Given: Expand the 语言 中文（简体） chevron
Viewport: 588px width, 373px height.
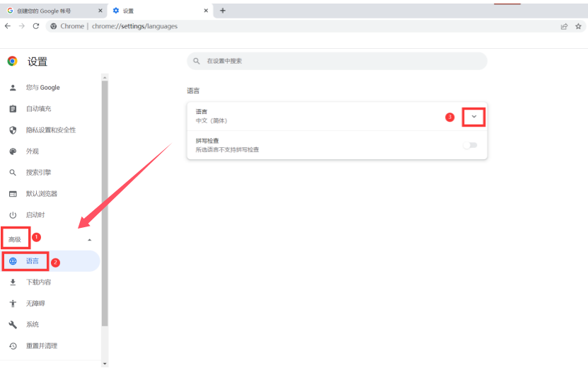Looking at the screenshot, I should click(x=473, y=117).
